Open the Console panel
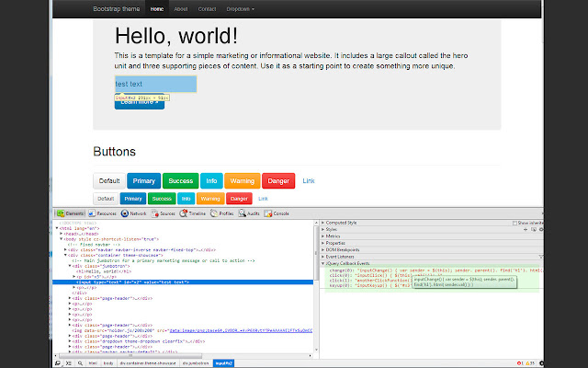This screenshot has height=368, width=588. pos(277,213)
